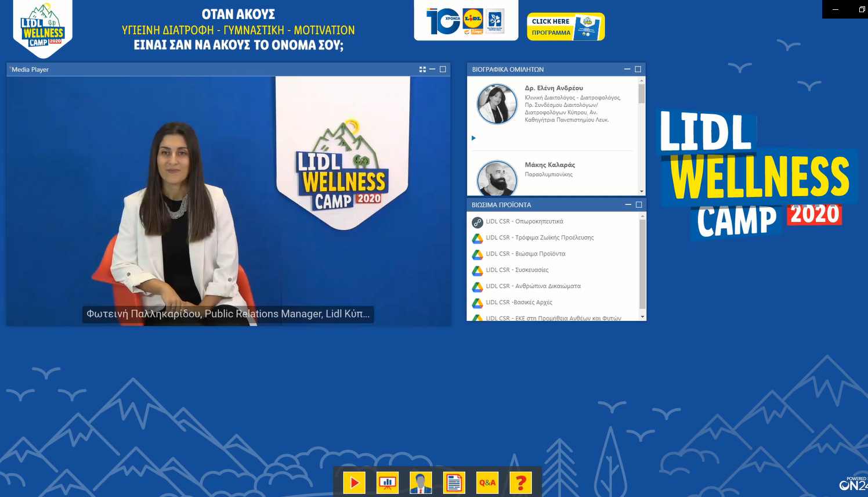Viewport: 868px width, 497px height.
Task: Minimize the ΒΙΟΓΡΑΦΙΚΑ ΟΜΙΛΗΤΩΝ panel
Action: point(627,69)
